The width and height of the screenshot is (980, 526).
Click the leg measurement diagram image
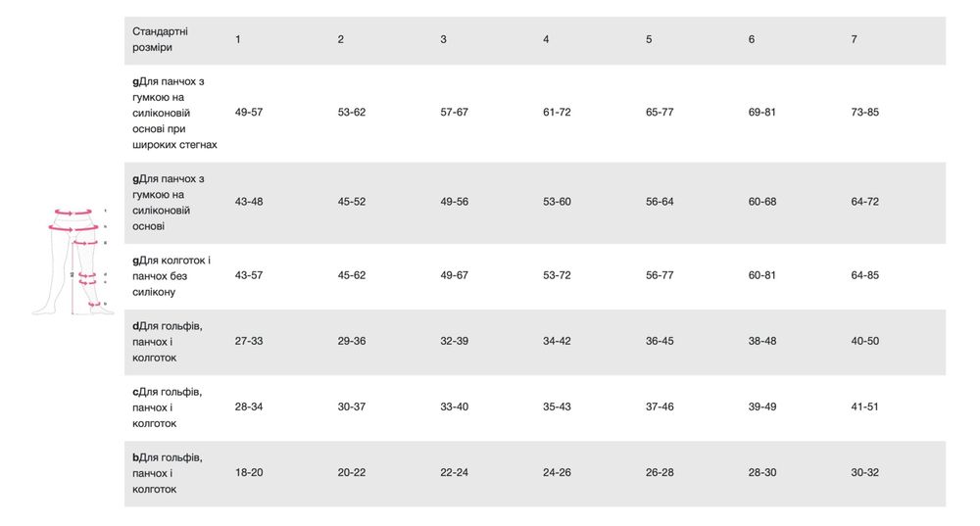(x=72, y=261)
